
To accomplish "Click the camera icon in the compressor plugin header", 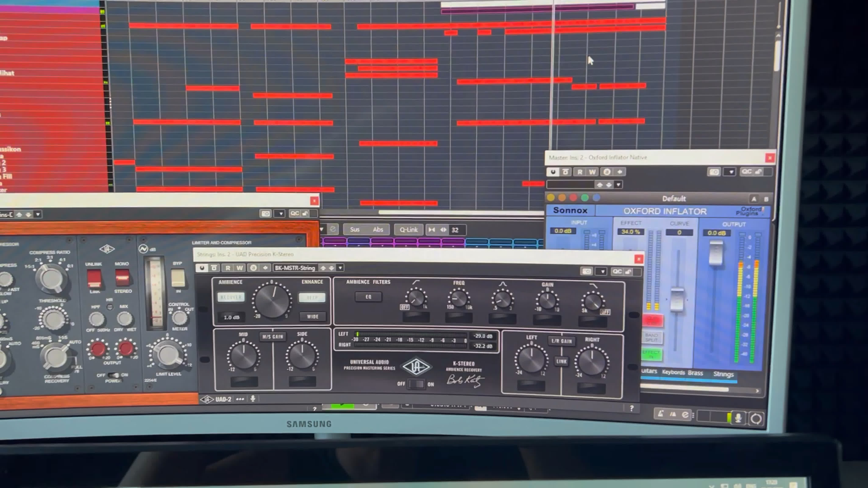I will pyautogui.click(x=266, y=213).
